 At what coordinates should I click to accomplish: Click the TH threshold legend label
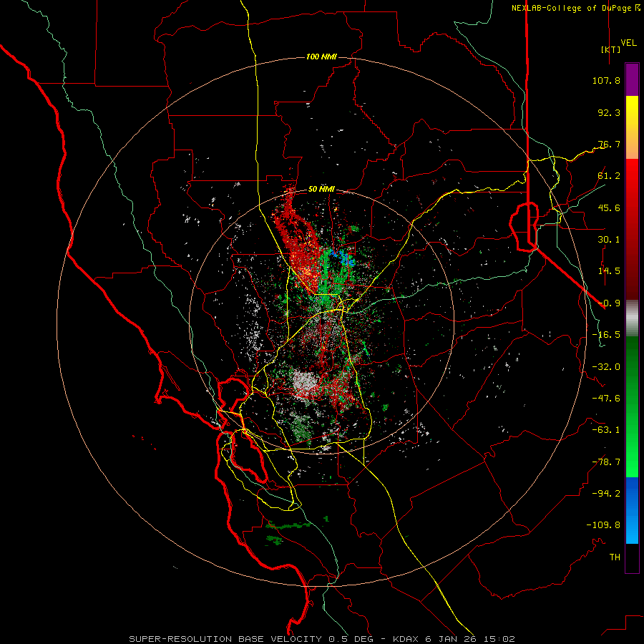[615, 557]
